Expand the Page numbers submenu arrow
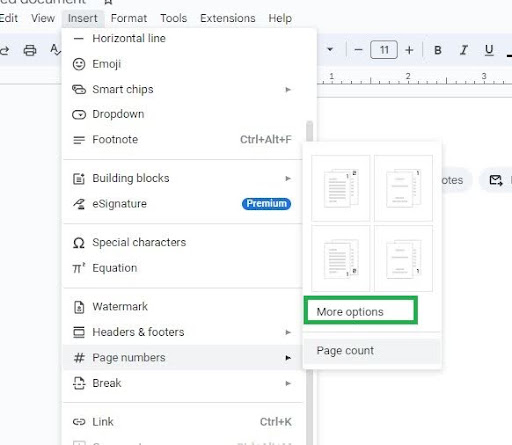The width and height of the screenshot is (512, 445). point(288,358)
